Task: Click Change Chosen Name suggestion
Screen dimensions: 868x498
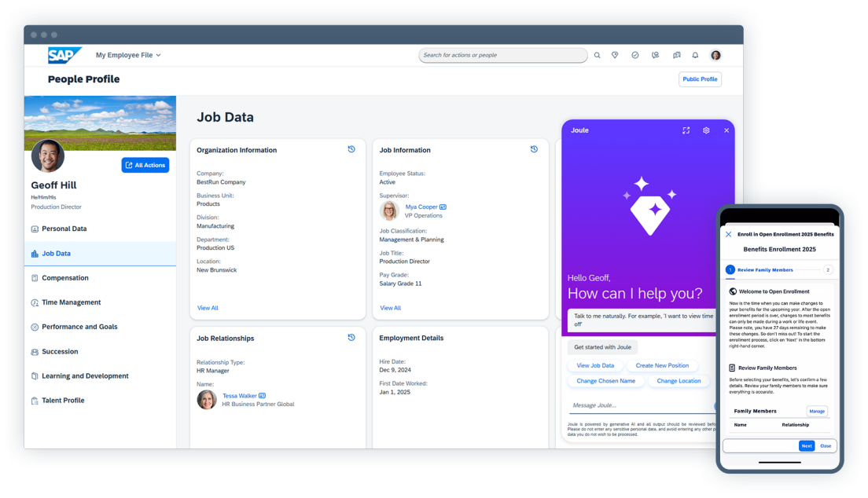Action: tap(605, 381)
